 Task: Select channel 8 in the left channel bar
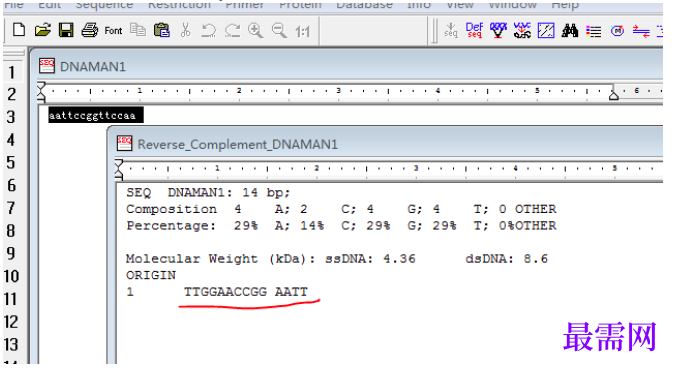click(12, 231)
